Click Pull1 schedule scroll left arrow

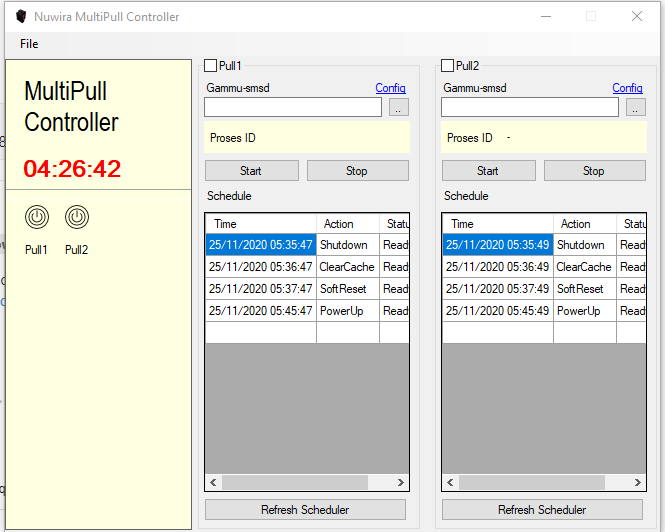click(213, 482)
